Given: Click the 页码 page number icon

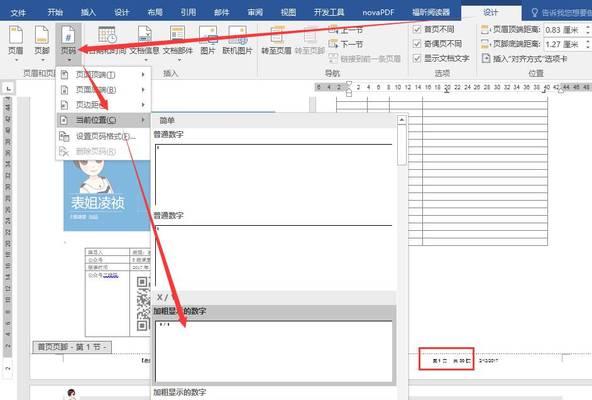Looking at the screenshot, I should tap(68, 41).
